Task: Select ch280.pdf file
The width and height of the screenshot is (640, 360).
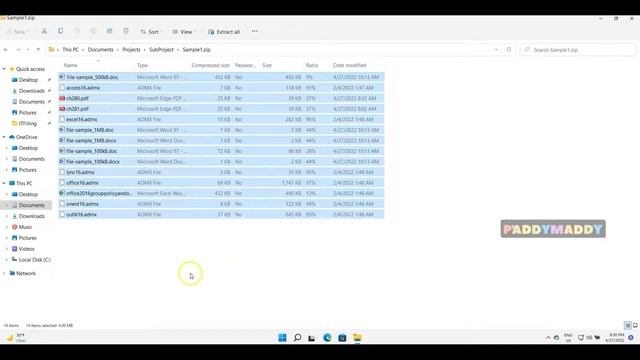Action: (x=221, y=98)
